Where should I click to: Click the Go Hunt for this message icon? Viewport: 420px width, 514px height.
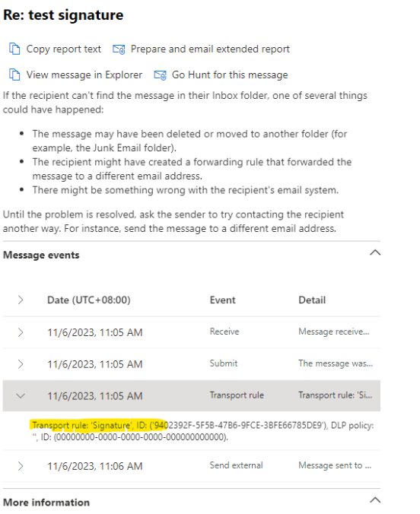coord(160,75)
